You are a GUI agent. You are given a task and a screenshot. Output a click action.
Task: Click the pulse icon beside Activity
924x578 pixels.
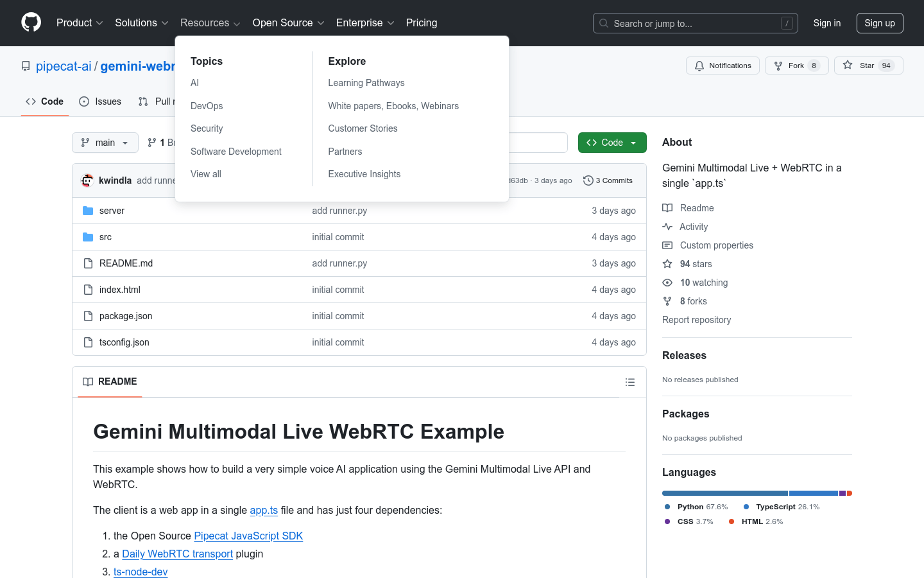point(667,227)
